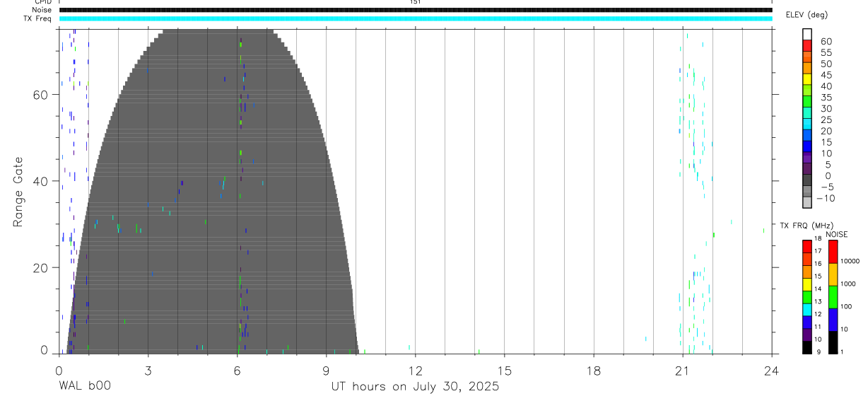
Task: Click the 'ELEV (deg)' color bar title
Action: point(807,15)
